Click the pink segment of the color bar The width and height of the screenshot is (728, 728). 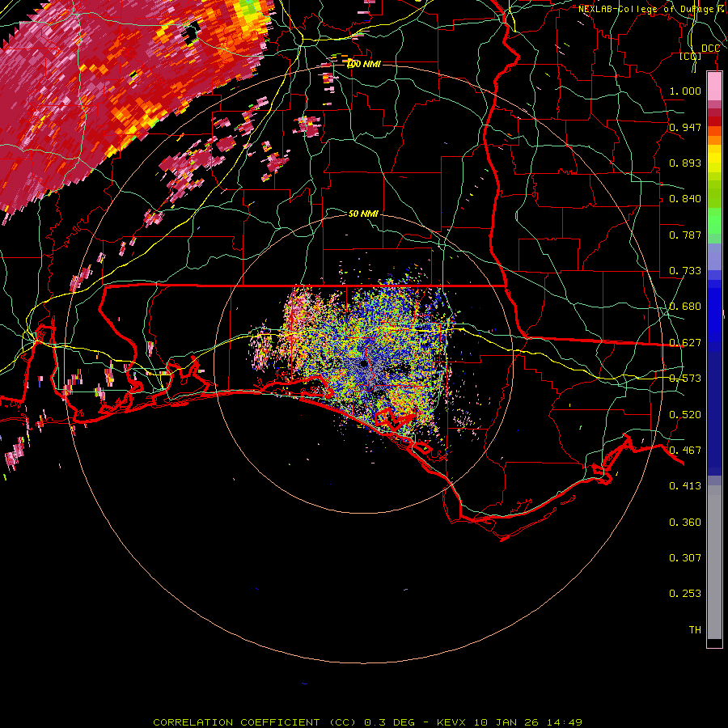point(714,87)
